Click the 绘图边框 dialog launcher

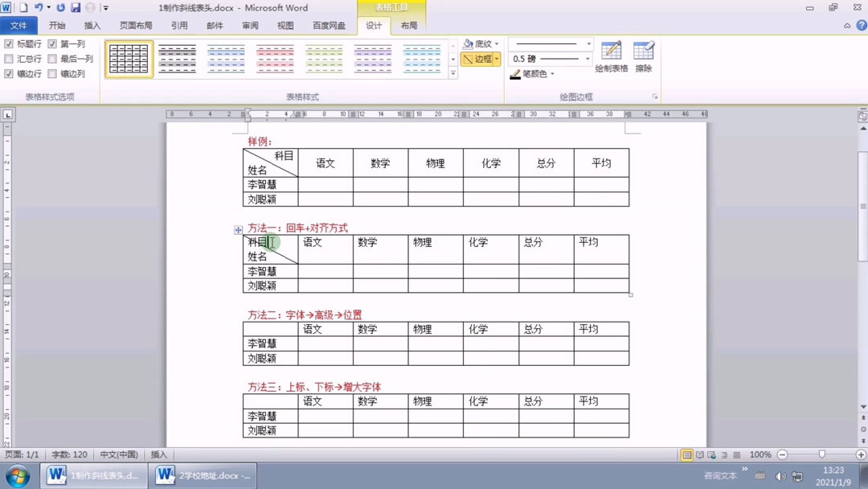click(654, 97)
